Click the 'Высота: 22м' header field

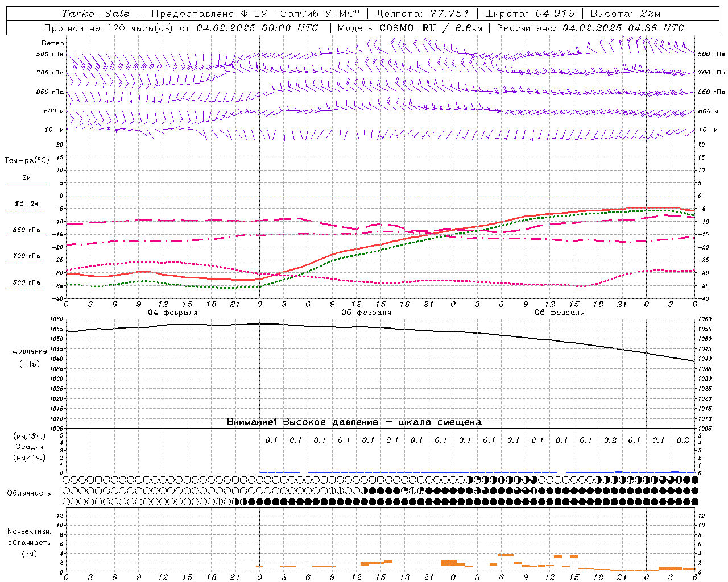tap(626, 14)
